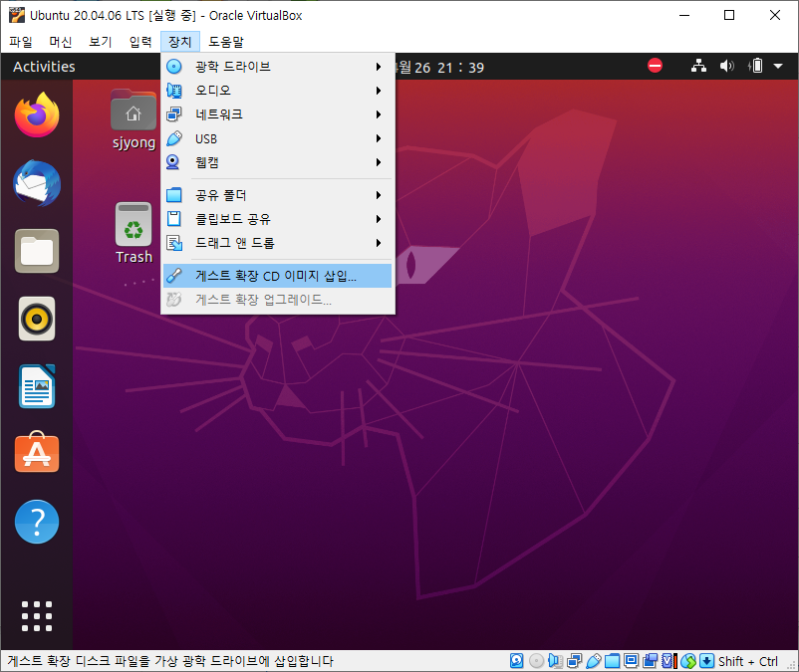Viewport: 799px width, 672px height.
Task: Expand 클립보드 공유 submenu arrow
Action: (379, 219)
